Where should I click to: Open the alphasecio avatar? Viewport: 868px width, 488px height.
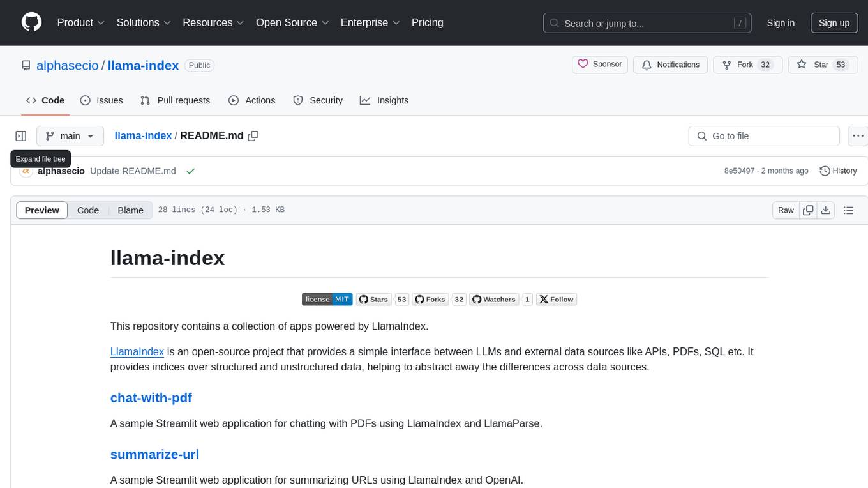coord(26,171)
